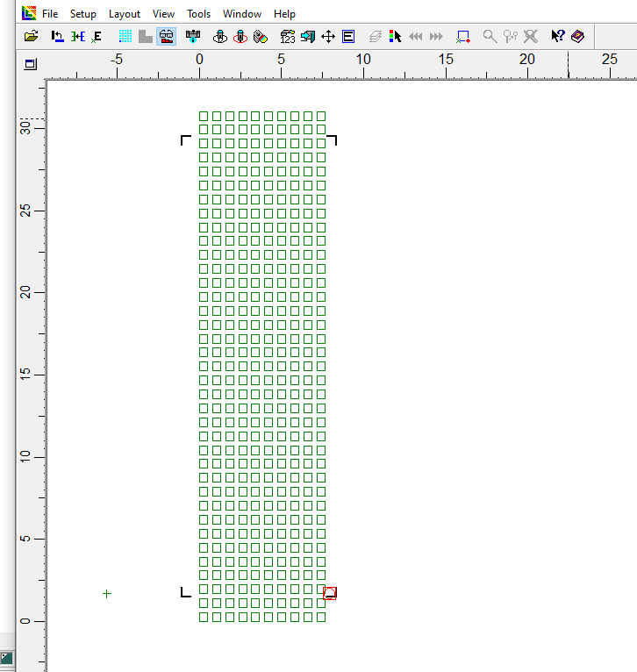637x672 pixels.
Task: Click the black E with green cross icon
Action: [97, 37]
